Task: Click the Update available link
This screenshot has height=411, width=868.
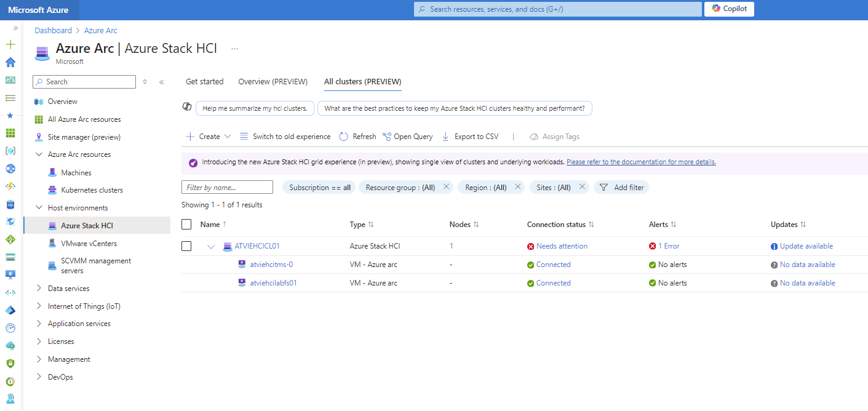Action: coord(806,246)
